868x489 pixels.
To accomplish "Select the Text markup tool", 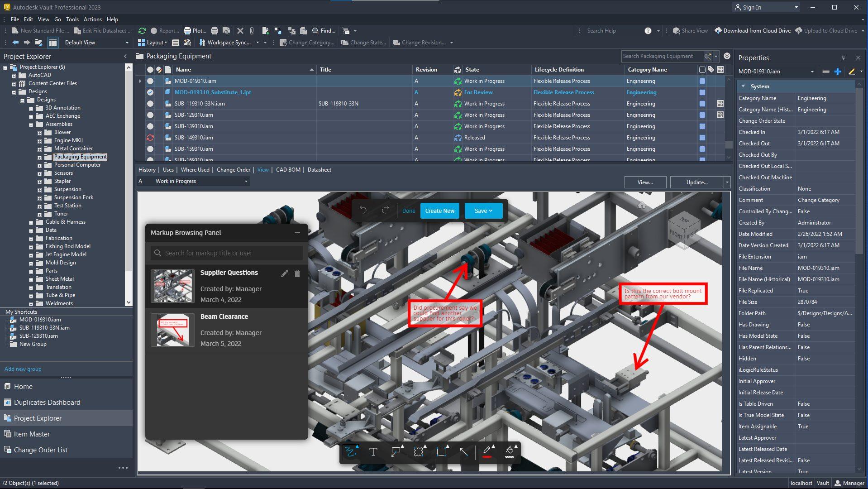I will [373, 452].
